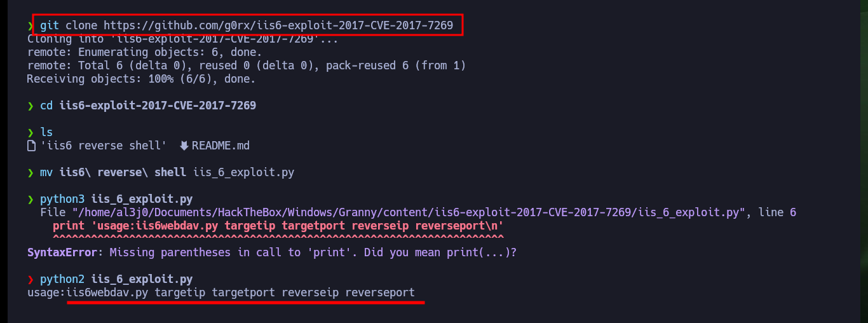Click the prompt chevron before git clone
Screen dimensions: 868x323
coord(31,26)
